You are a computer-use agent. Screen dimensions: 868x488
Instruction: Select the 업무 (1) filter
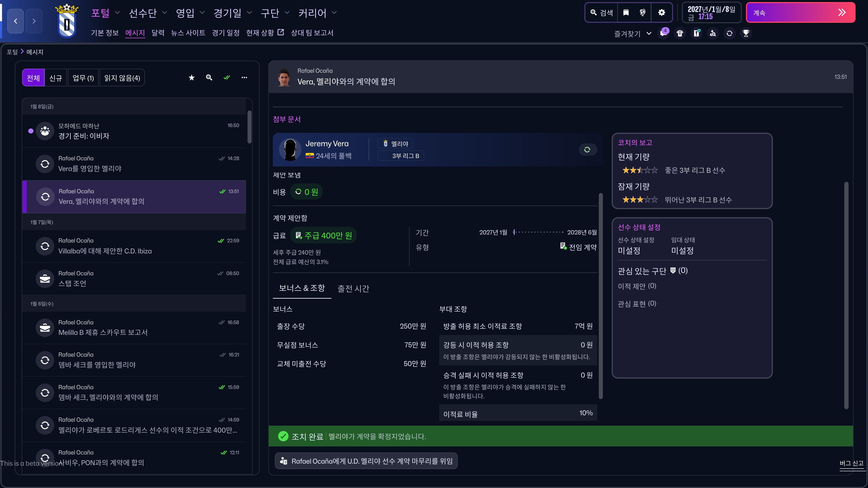pos(83,78)
